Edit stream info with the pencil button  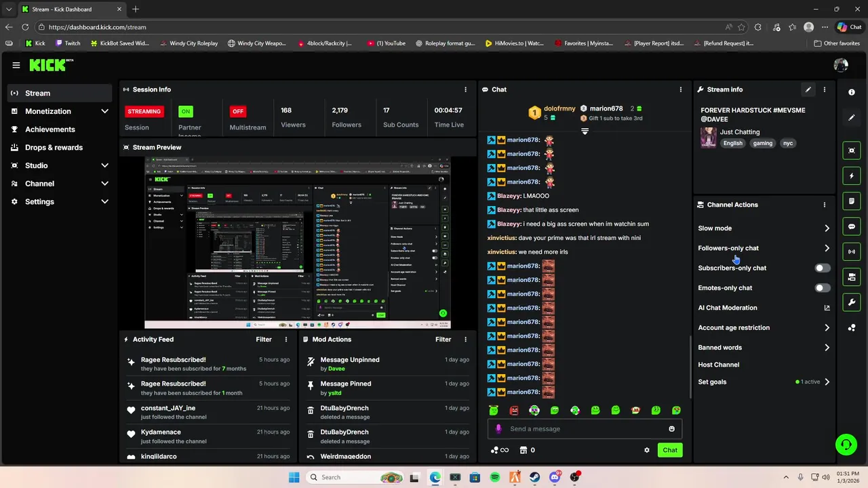808,89
